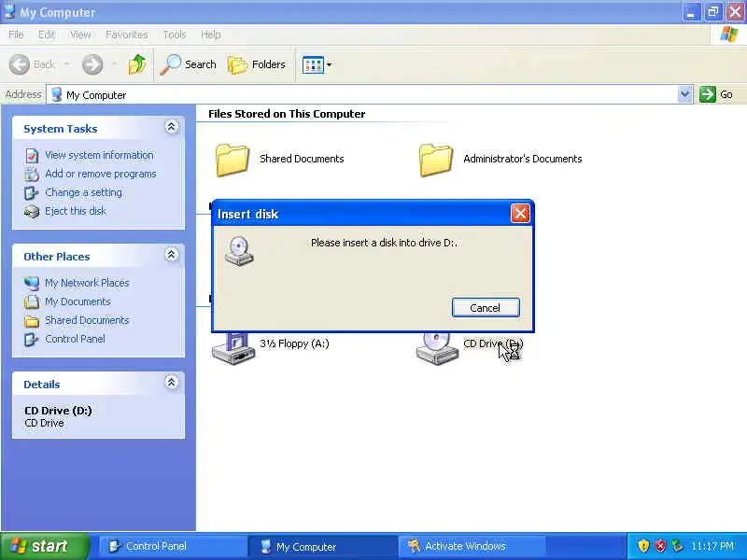Open Shared Documents link in Other Places
Viewport: 747px width, 560px height.
(87, 320)
